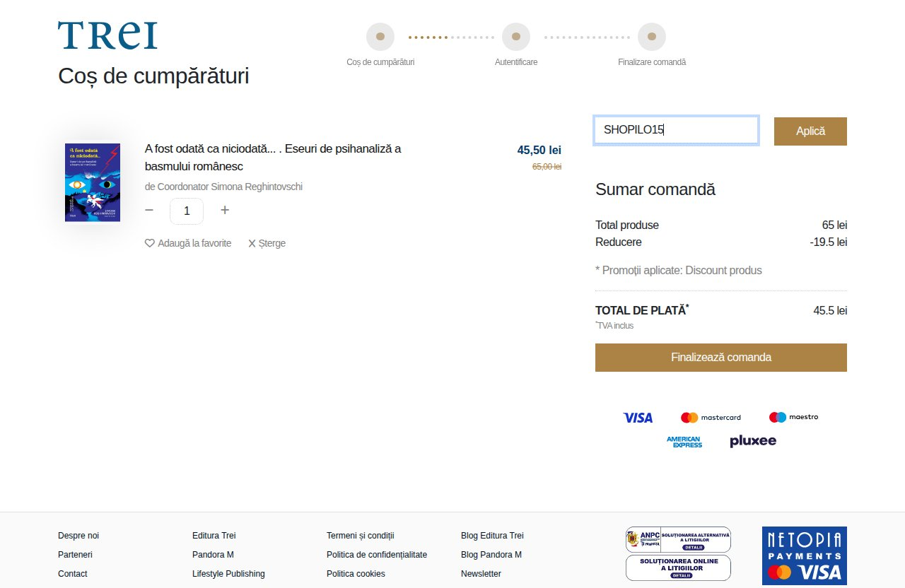Open Blog Editura Trei link
The image size is (905, 588).
(492, 536)
